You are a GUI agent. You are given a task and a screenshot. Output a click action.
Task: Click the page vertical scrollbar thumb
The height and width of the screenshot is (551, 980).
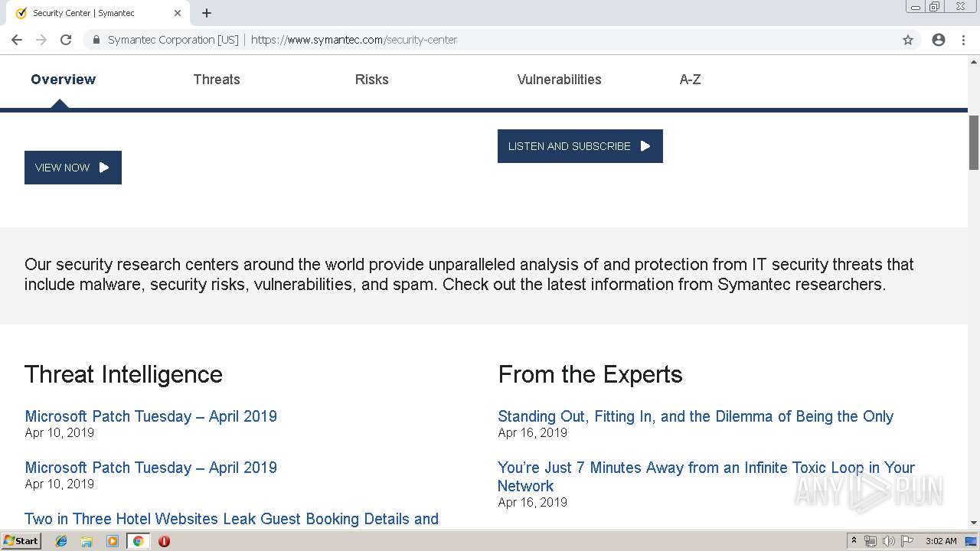click(974, 142)
